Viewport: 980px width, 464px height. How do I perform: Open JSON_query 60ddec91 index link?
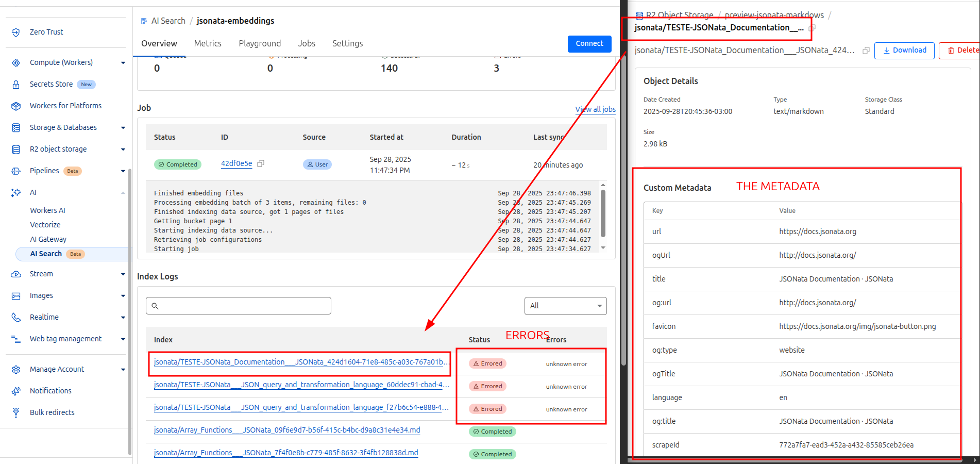click(301, 385)
